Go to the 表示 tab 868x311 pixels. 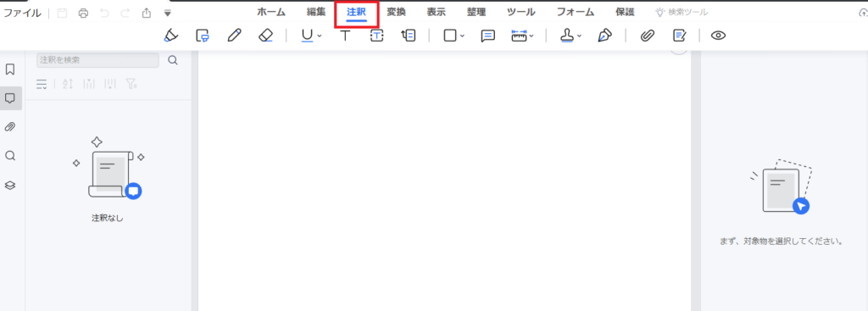[437, 12]
